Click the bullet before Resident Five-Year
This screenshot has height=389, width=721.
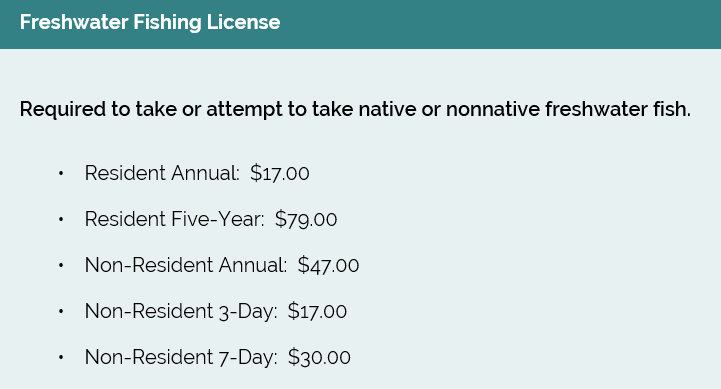coord(61,219)
